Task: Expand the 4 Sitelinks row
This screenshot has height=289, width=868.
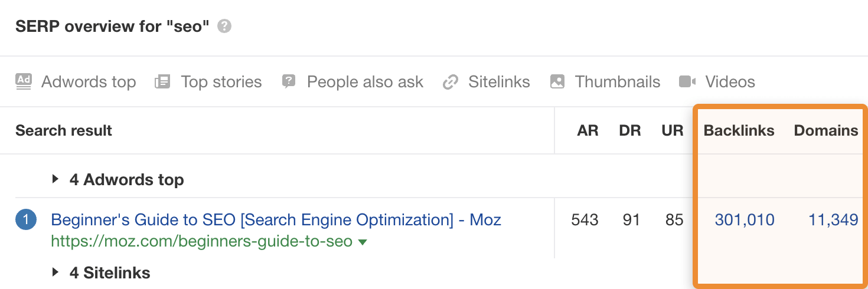Action: point(56,272)
